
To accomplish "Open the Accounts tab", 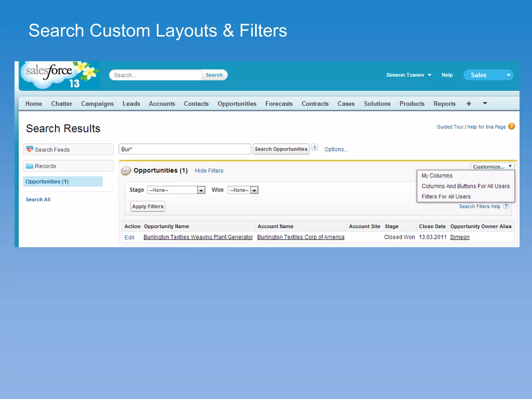I will click(162, 104).
